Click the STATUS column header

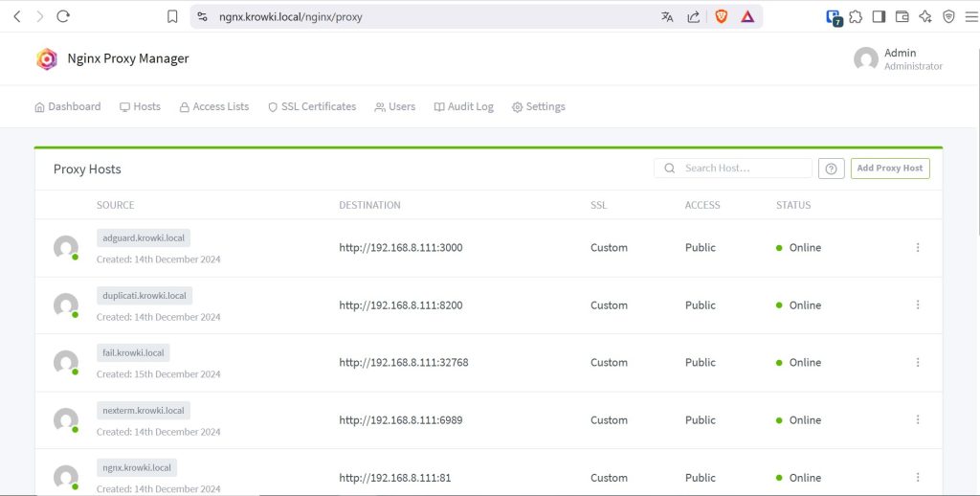coord(793,205)
